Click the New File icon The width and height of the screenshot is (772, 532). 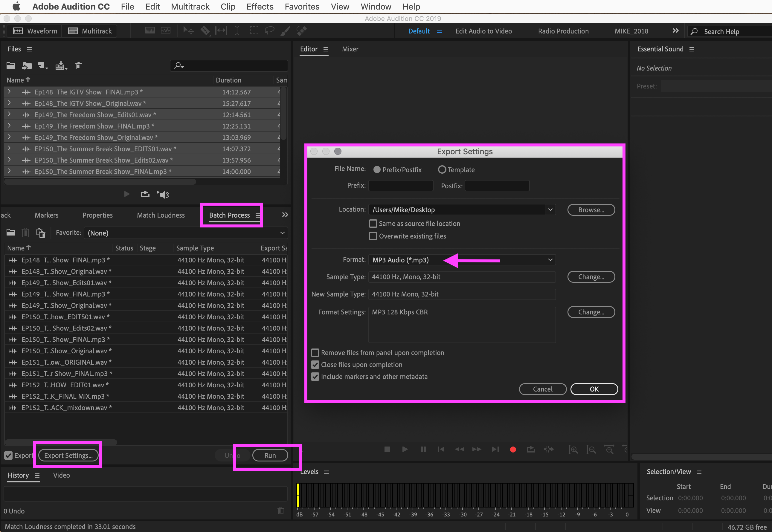pos(43,66)
